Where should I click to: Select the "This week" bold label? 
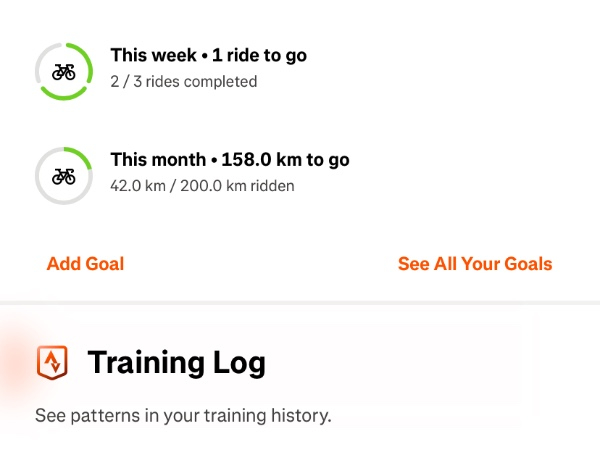coord(153,55)
